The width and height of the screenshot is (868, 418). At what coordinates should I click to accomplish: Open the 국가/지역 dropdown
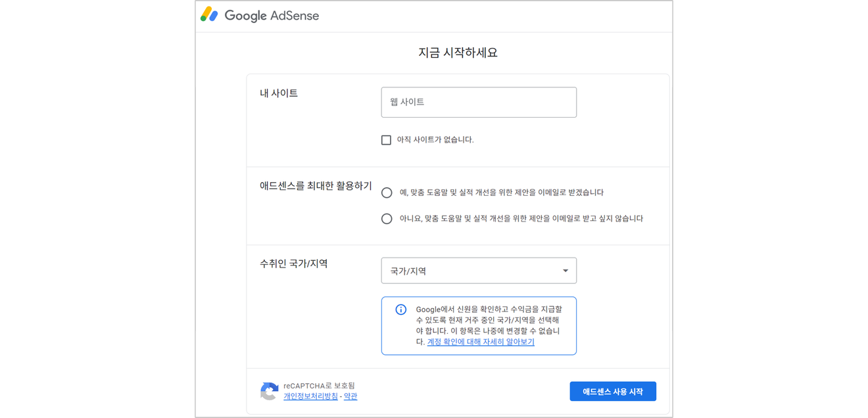pos(479,271)
